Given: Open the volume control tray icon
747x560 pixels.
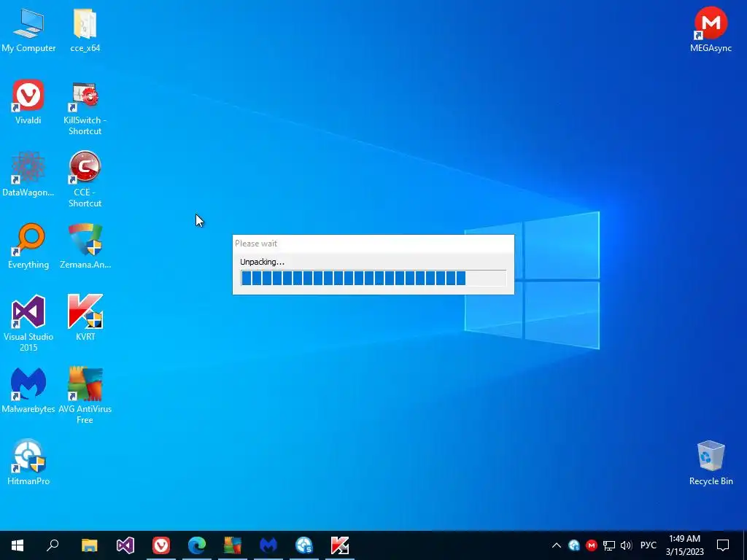Looking at the screenshot, I should click(626, 545).
